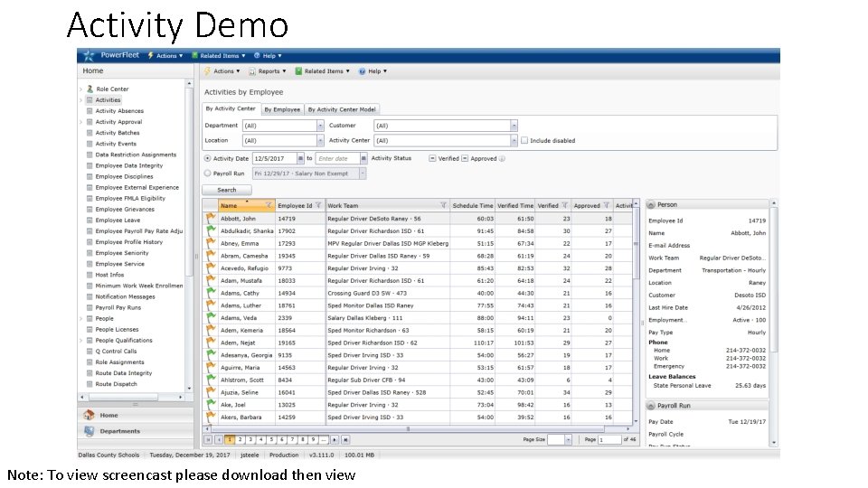Sort by Schedule Time column header

point(472,205)
